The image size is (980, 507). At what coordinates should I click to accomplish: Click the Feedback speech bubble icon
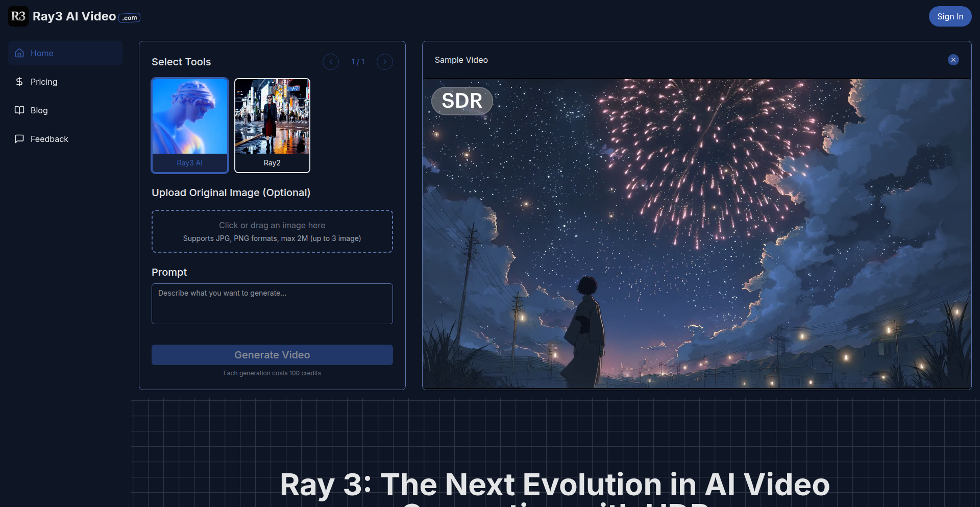tap(19, 139)
